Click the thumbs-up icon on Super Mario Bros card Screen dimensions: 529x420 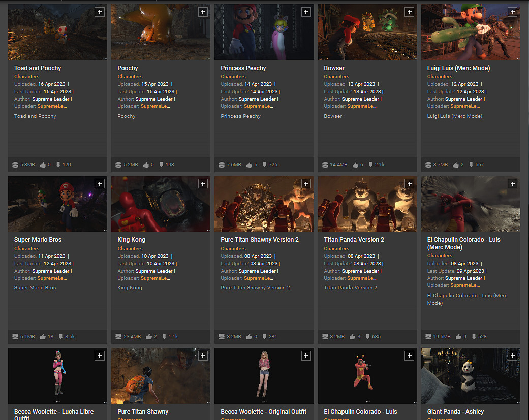[43, 337]
